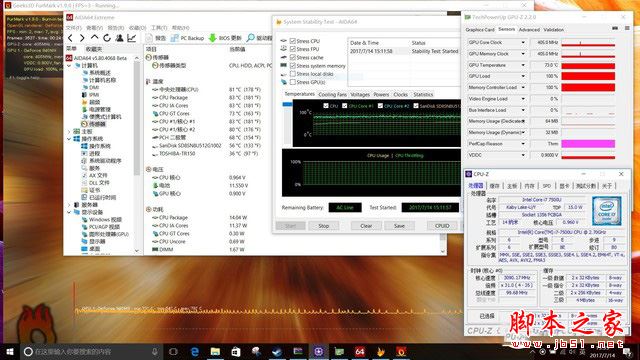The image size is (640, 360).
Task: Open PerfCap Reason dropdown arrow
Action: 523,144
